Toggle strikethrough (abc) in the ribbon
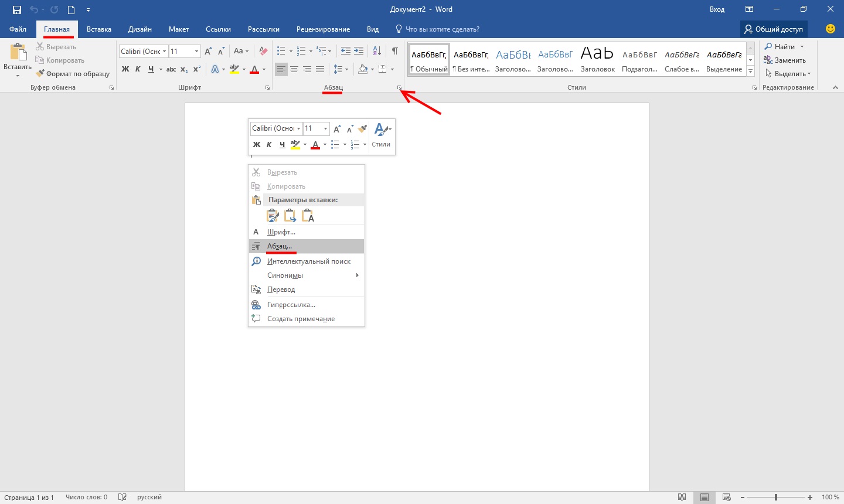The image size is (844, 504). point(171,69)
